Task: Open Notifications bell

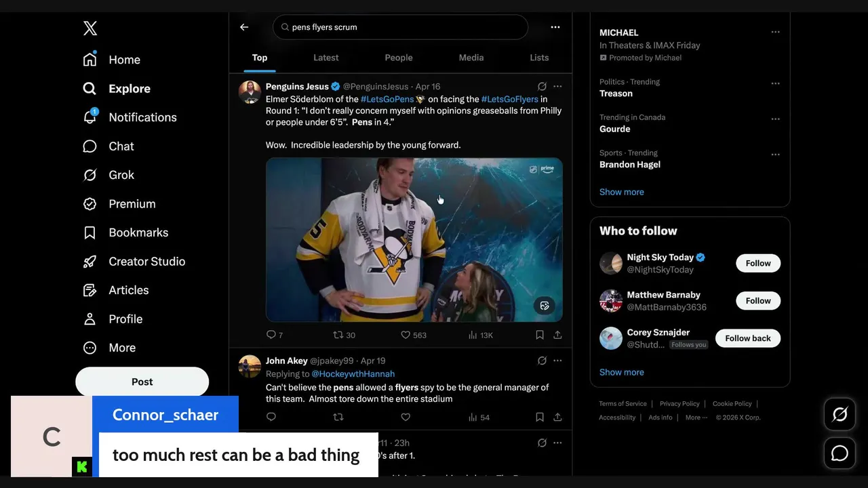Action: [x=130, y=117]
